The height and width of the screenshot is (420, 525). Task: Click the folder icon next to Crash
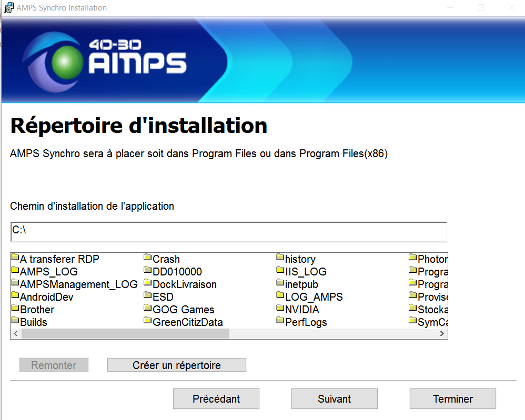pos(148,259)
